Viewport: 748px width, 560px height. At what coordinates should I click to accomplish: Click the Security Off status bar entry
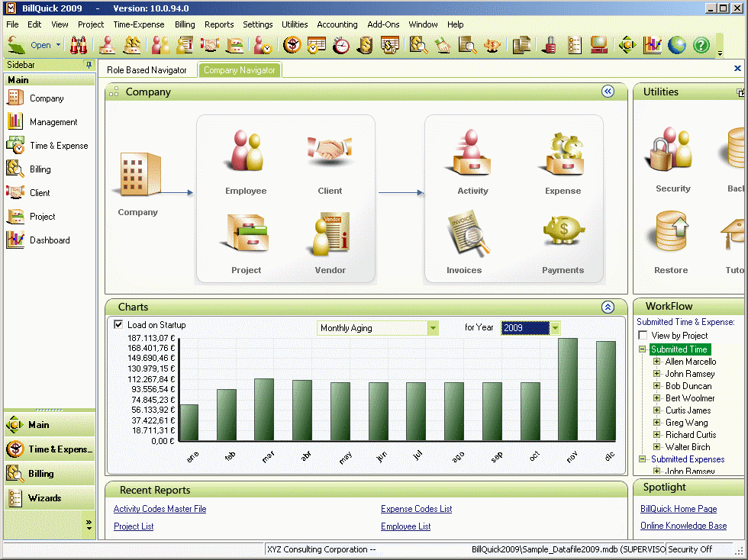pyautogui.click(x=690, y=549)
